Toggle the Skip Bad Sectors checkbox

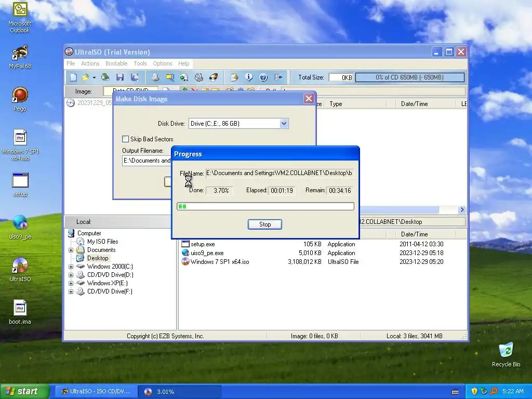126,139
